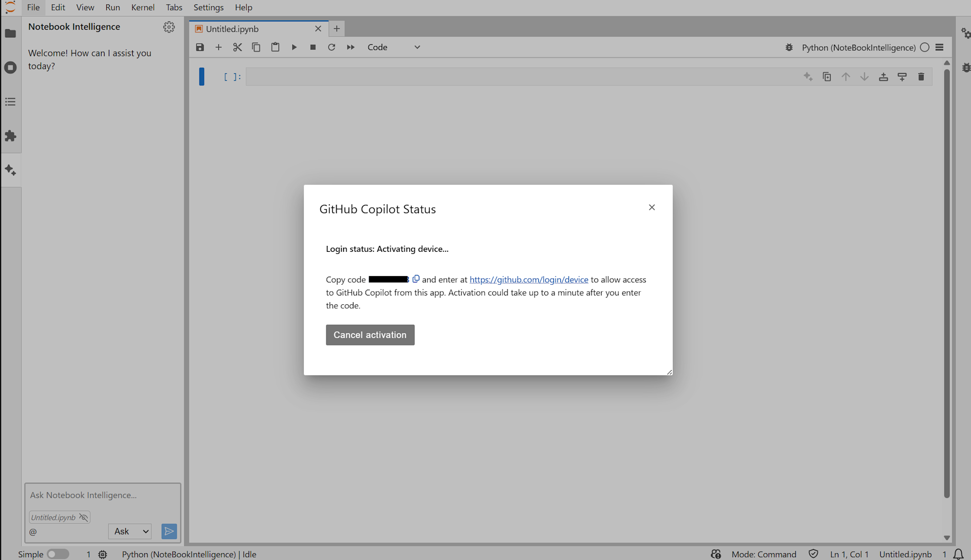Click Ln 1, Col 1 in status bar

click(849, 554)
